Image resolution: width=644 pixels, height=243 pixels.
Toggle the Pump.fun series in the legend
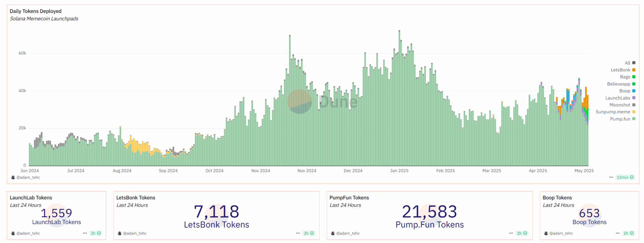pos(620,119)
